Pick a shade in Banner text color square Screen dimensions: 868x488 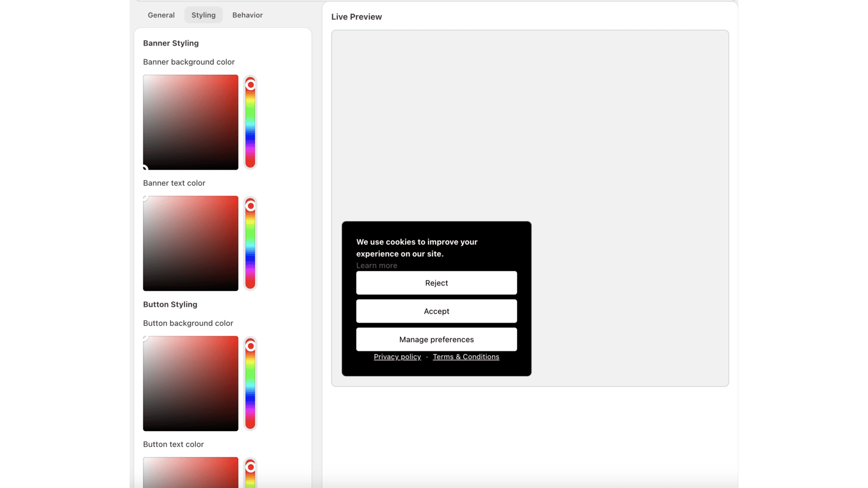point(190,243)
